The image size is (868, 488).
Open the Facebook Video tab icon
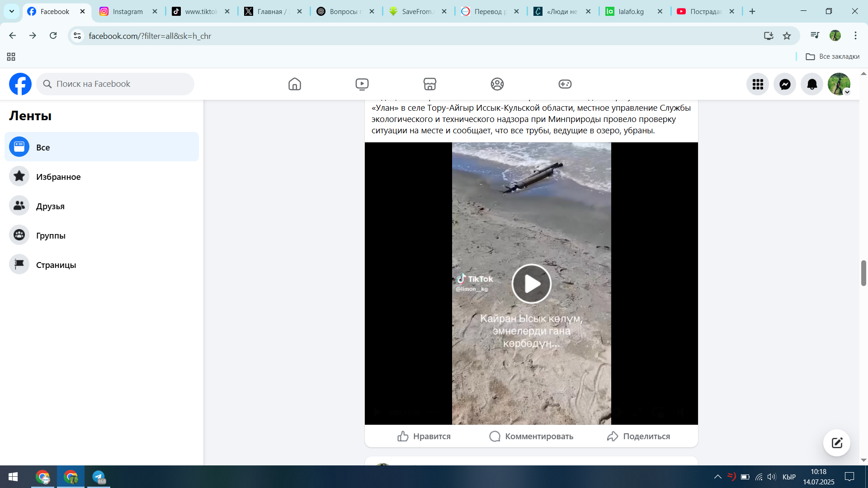point(362,84)
